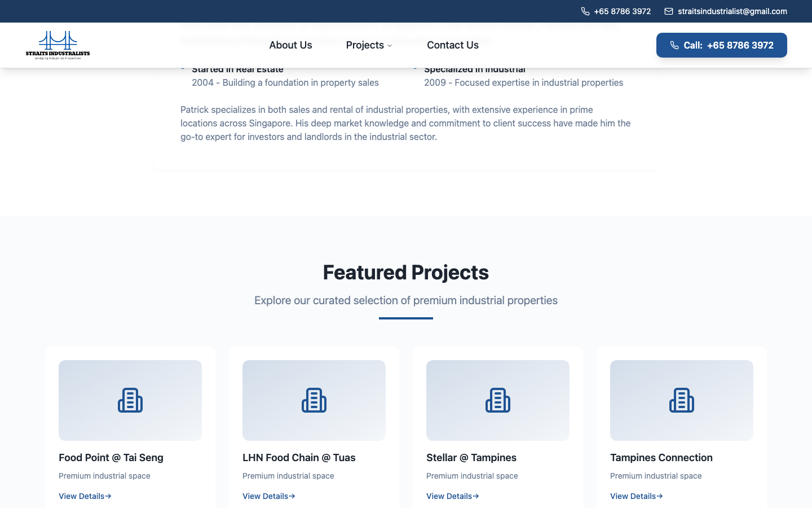This screenshot has width=812, height=508.
Task: Click Call: +65 8786 3972 button
Action: tap(722, 45)
